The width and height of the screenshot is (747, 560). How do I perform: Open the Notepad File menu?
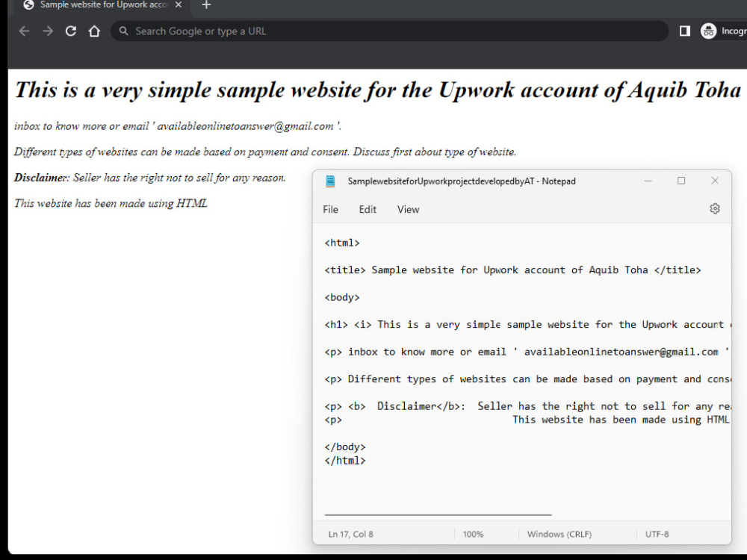[x=331, y=210]
